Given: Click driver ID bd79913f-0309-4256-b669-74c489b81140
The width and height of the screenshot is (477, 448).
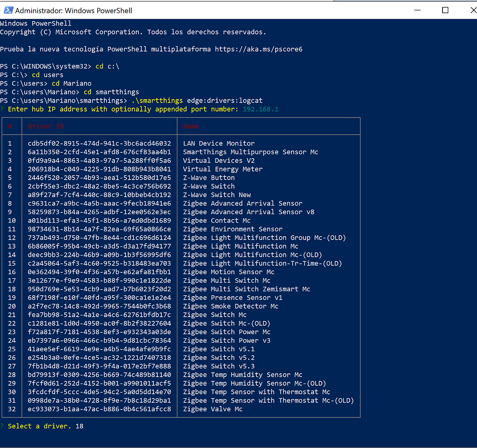Looking at the screenshot, I should pos(100,375).
